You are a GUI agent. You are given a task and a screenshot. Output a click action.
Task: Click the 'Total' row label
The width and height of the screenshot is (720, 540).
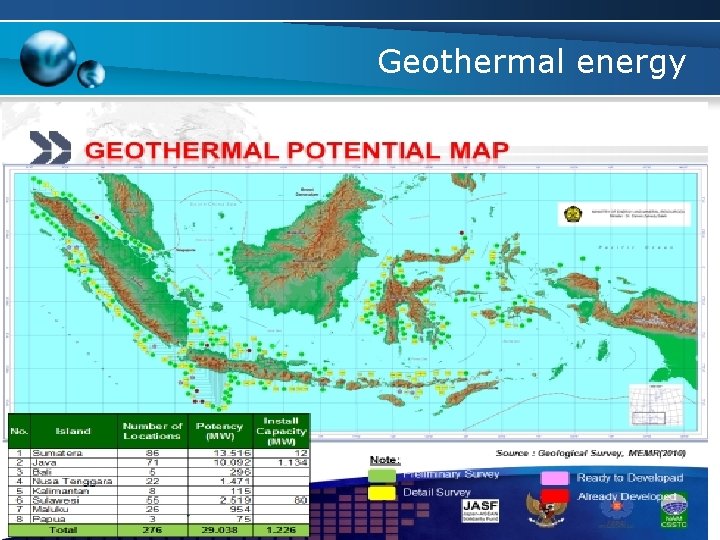coord(63,530)
